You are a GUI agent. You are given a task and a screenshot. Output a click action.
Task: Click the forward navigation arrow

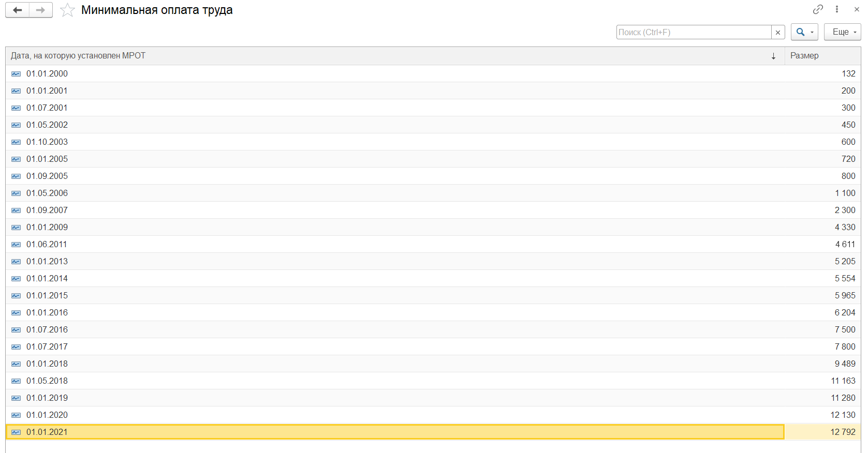(41, 10)
